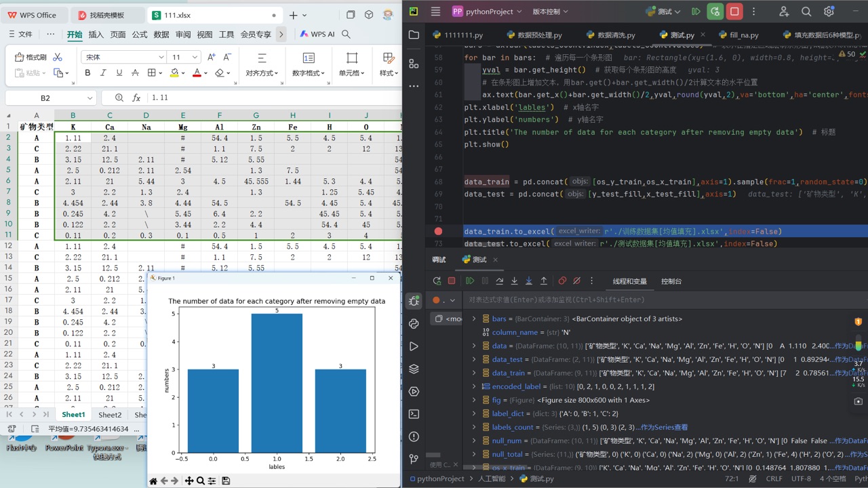Image resolution: width=868 pixels, height=488 pixels.
Task: Click the View Breakpoints icon
Action: coord(562,281)
